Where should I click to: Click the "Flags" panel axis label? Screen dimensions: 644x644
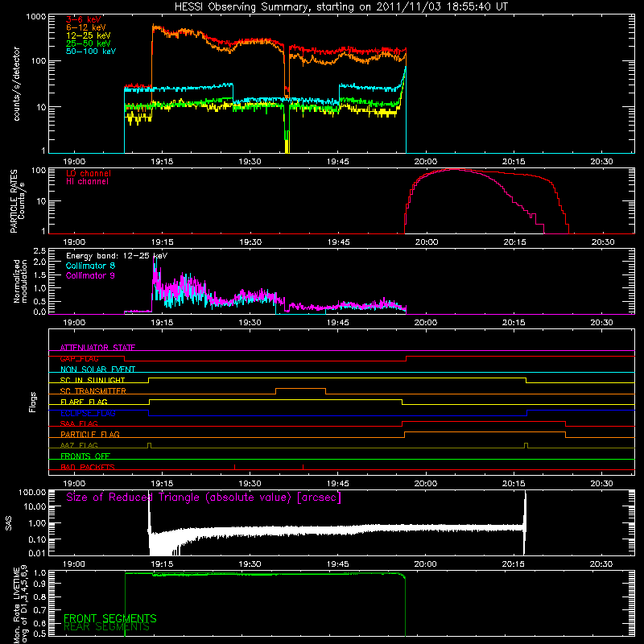pyautogui.click(x=32, y=402)
